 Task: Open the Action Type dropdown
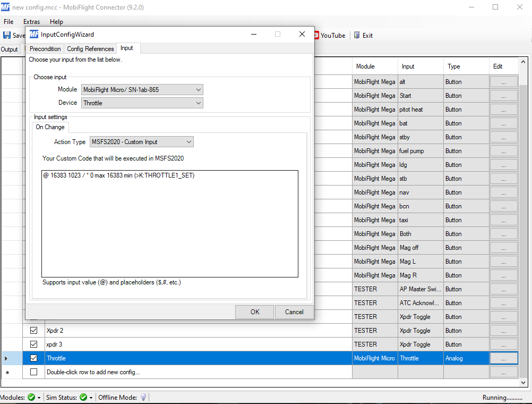[141, 142]
